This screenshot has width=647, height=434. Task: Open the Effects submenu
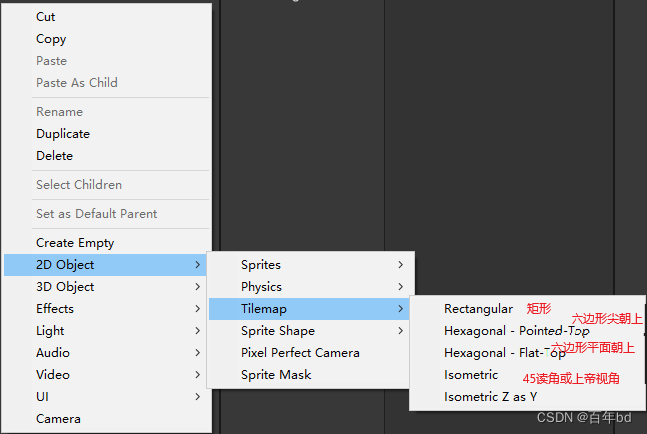pyautogui.click(x=55, y=309)
